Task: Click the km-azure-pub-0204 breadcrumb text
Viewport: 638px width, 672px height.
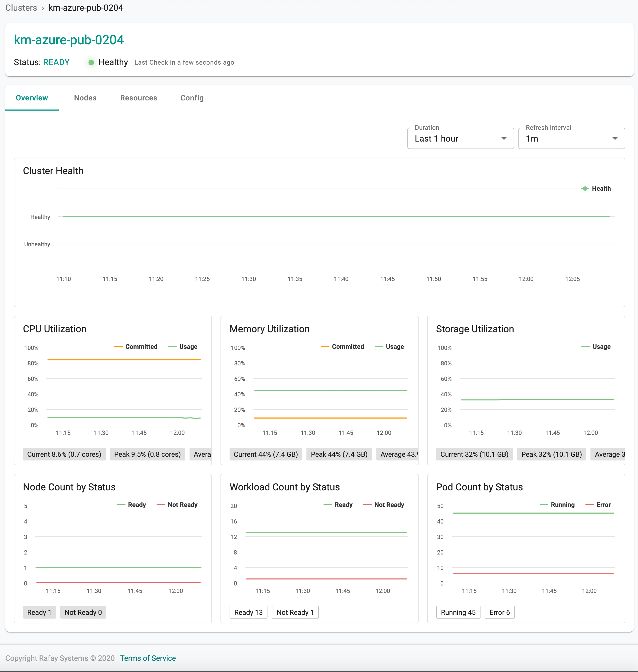Action: click(86, 8)
